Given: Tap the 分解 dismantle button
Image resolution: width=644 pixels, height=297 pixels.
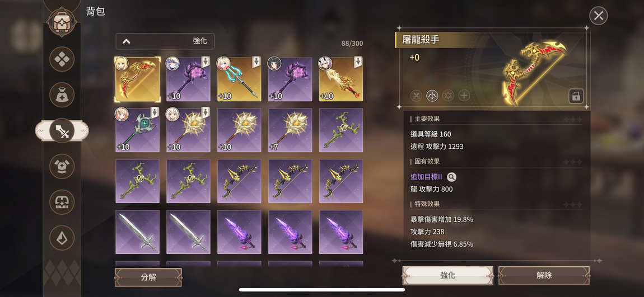Looking at the screenshot, I should 148,277.
